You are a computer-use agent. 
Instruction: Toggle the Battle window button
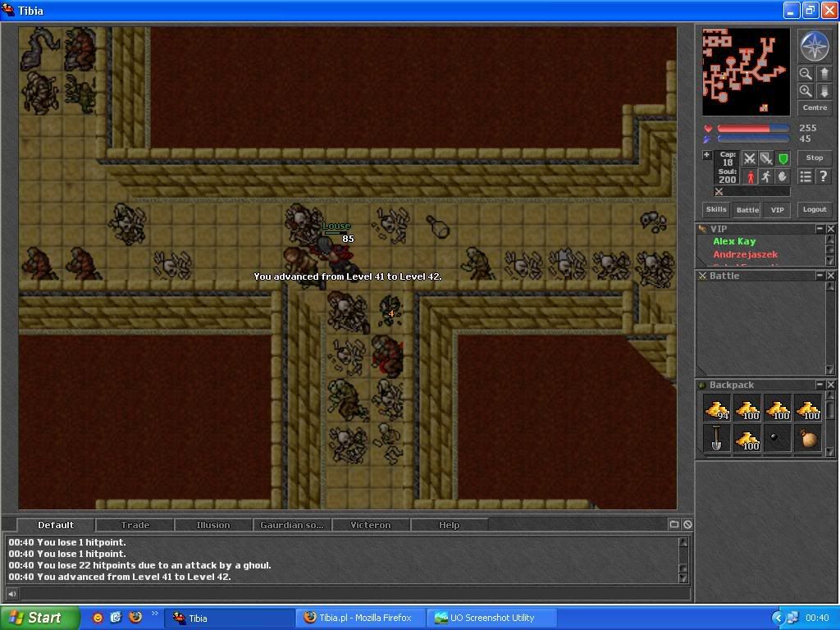pyautogui.click(x=747, y=209)
